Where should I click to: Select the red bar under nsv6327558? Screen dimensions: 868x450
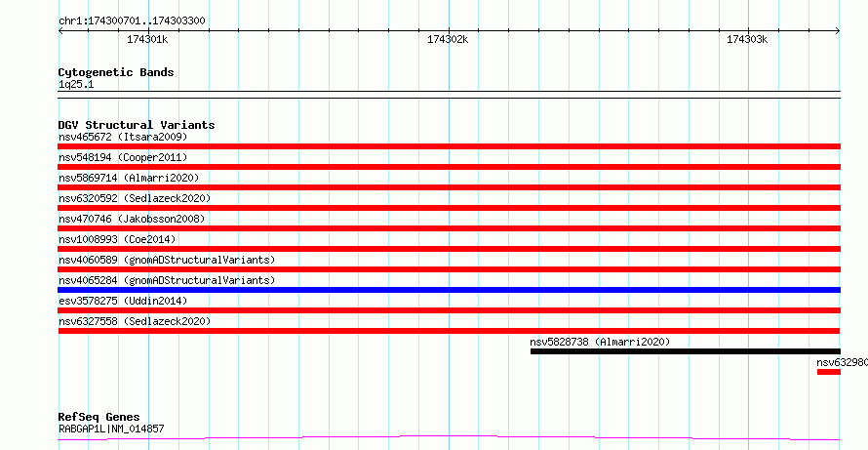(x=449, y=331)
